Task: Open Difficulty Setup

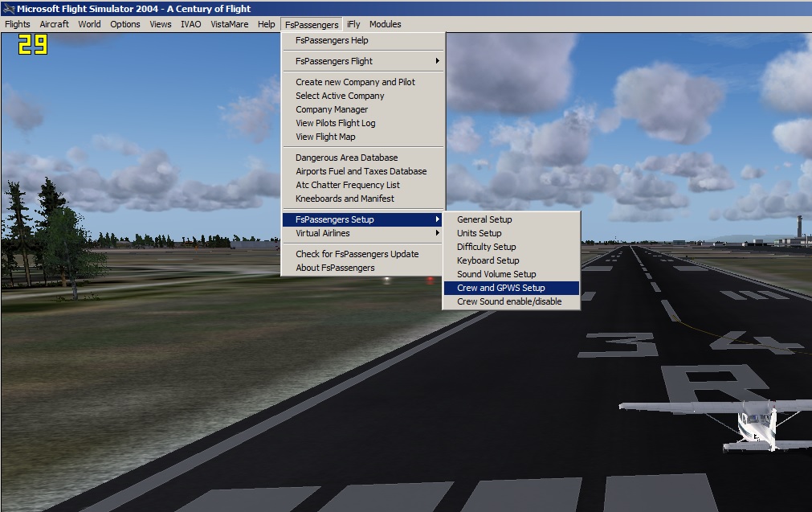Action: [x=511, y=248]
